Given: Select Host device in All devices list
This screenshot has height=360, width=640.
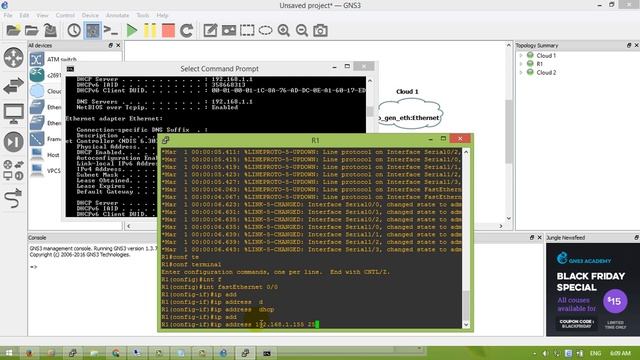Looking at the screenshot, I should click(x=53, y=155).
